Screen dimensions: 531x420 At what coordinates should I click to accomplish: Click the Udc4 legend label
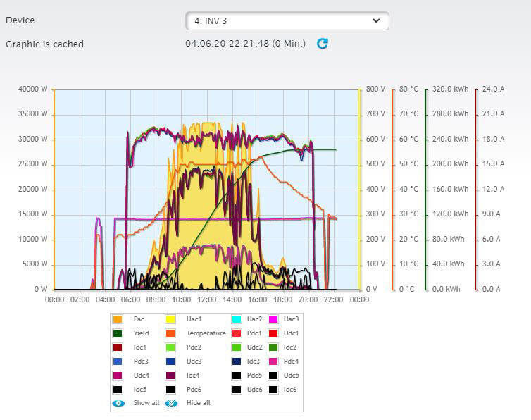pos(142,376)
